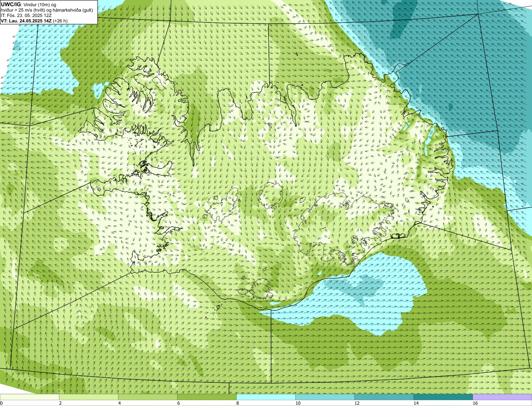Click the "16" label on the color scale
Screen dimensions: 532x406
point(475,403)
